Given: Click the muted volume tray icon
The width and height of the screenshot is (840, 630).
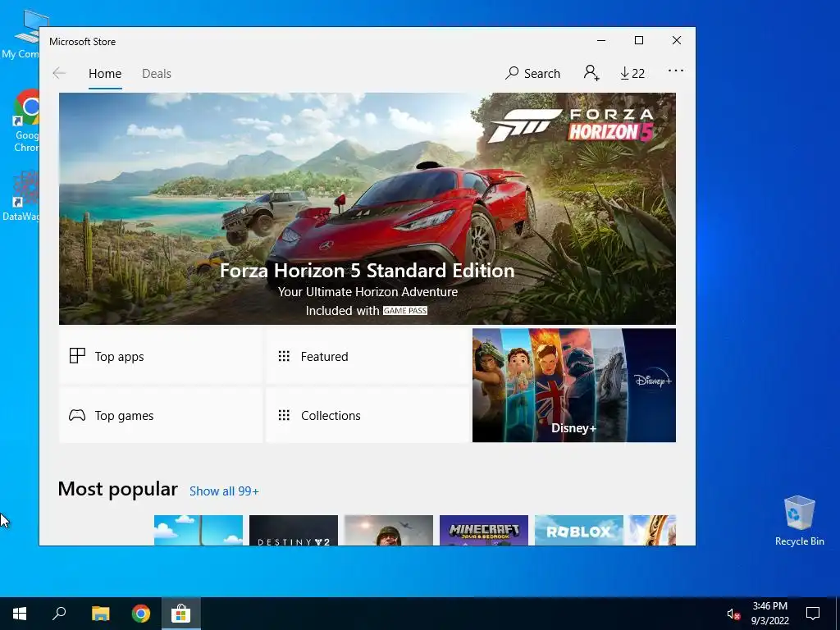Looking at the screenshot, I should [733, 614].
